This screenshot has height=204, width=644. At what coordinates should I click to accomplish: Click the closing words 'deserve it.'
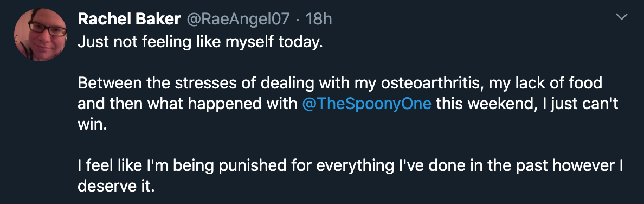pyautogui.click(x=116, y=186)
